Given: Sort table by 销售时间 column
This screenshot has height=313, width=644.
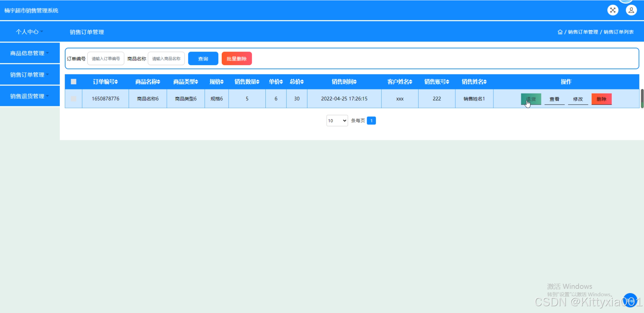Looking at the screenshot, I should click(x=344, y=82).
